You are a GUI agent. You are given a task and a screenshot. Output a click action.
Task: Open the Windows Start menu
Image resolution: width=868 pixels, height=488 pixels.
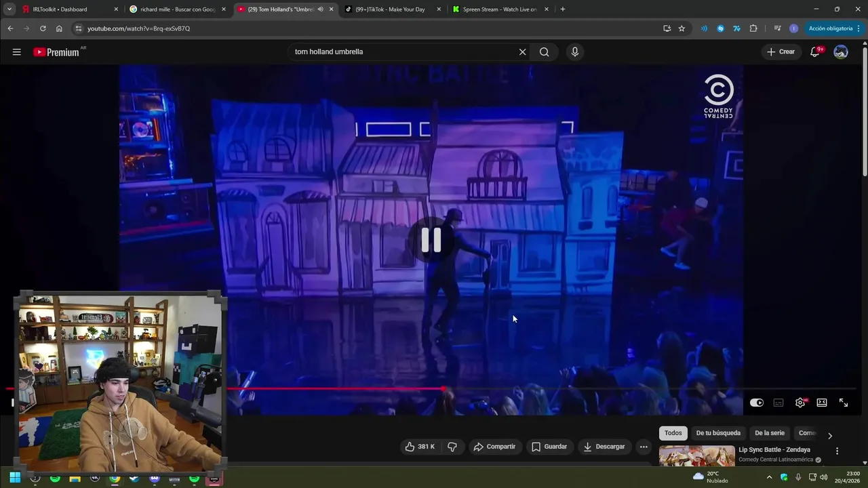[x=15, y=478]
